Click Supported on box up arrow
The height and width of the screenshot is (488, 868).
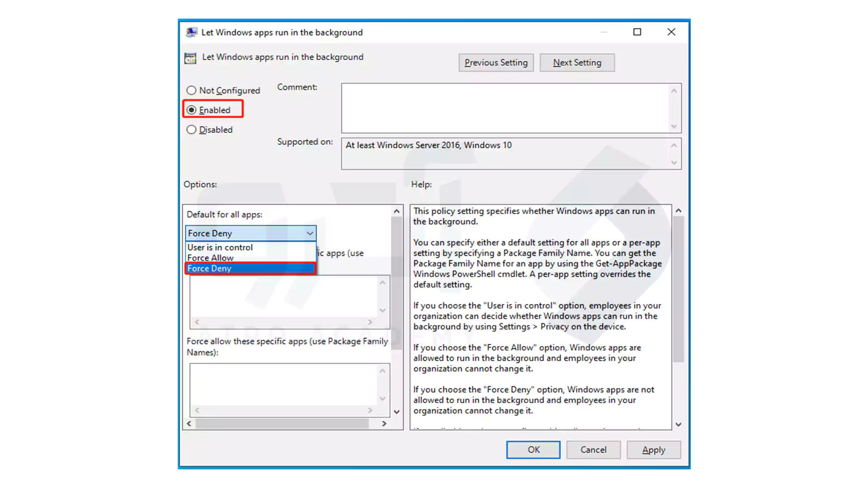point(674,145)
